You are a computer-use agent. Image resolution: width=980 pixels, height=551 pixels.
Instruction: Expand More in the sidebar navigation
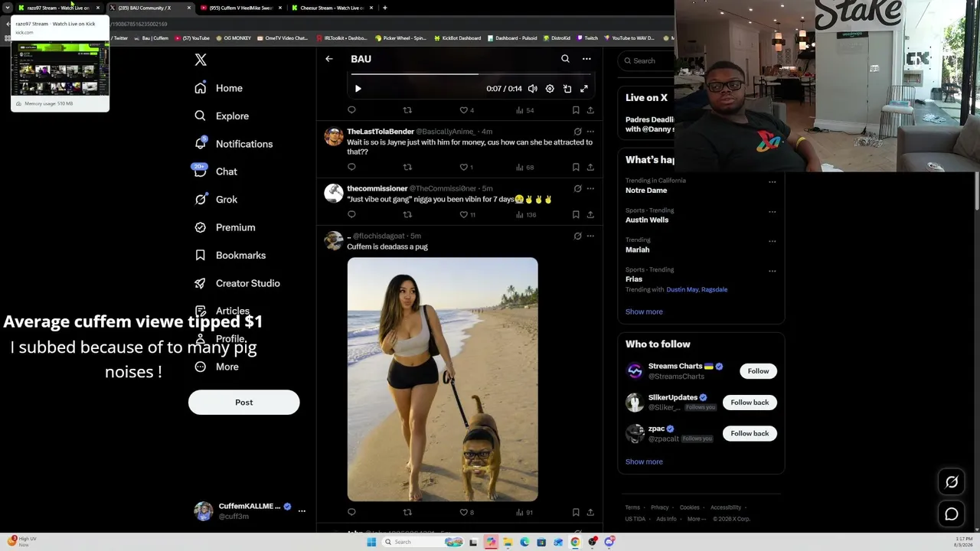[x=217, y=367]
